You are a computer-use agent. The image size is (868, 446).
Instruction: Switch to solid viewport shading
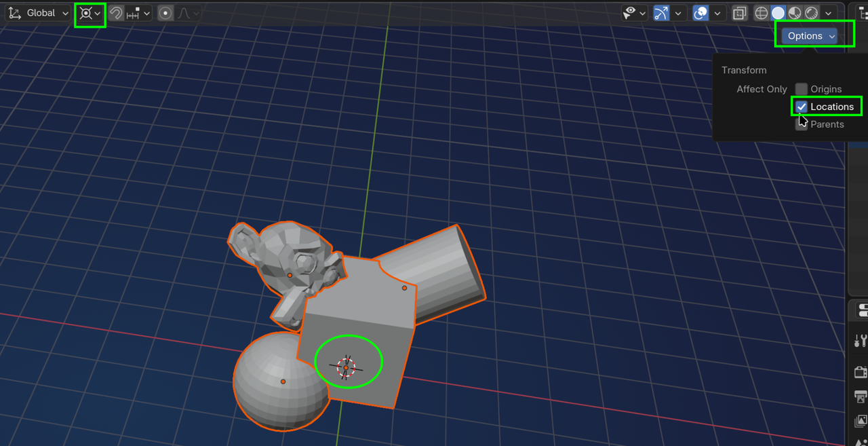pyautogui.click(x=778, y=13)
